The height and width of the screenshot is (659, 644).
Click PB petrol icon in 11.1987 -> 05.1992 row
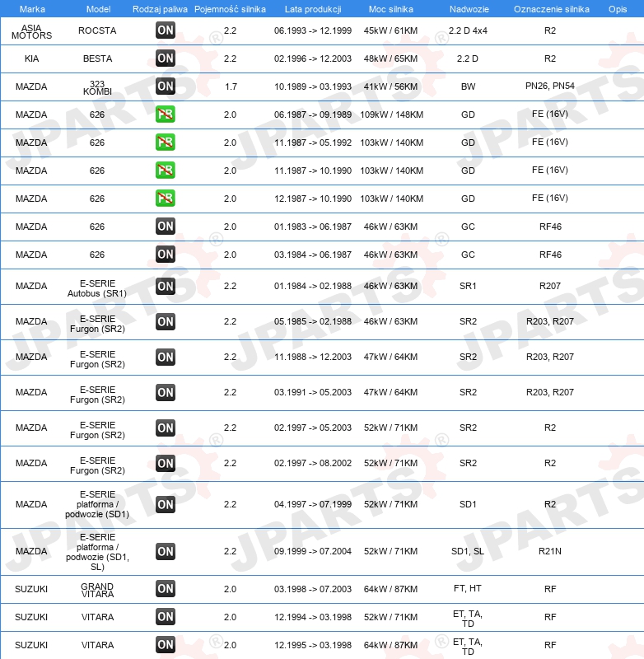coord(165,142)
